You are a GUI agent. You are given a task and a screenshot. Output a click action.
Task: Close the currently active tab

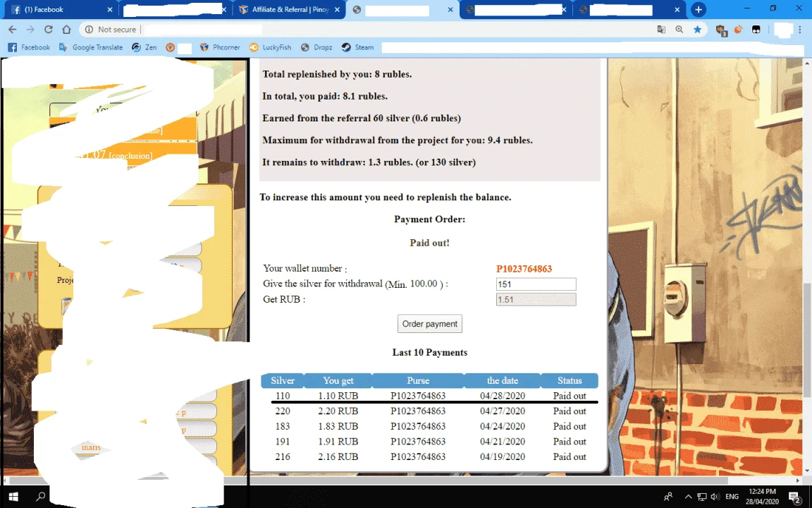tap(450, 10)
